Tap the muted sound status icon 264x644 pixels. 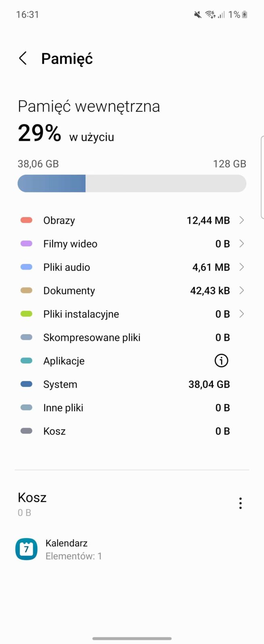coord(197,15)
